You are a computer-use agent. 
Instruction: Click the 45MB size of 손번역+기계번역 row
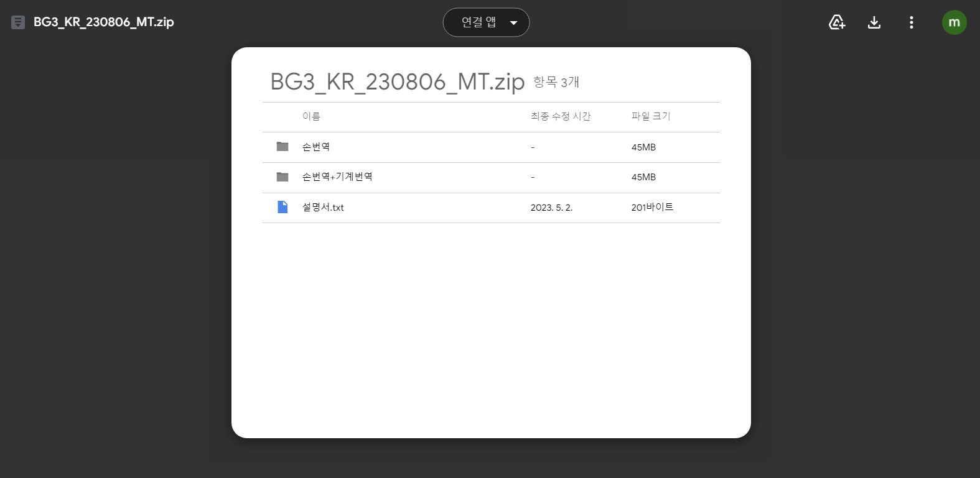(643, 177)
